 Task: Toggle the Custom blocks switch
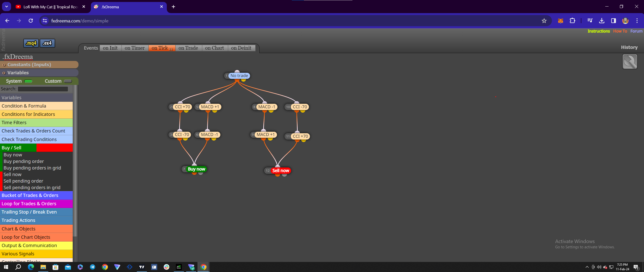[x=68, y=81]
